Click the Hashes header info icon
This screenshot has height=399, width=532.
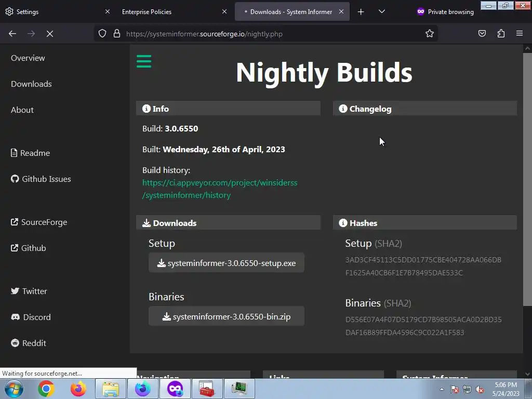click(343, 223)
